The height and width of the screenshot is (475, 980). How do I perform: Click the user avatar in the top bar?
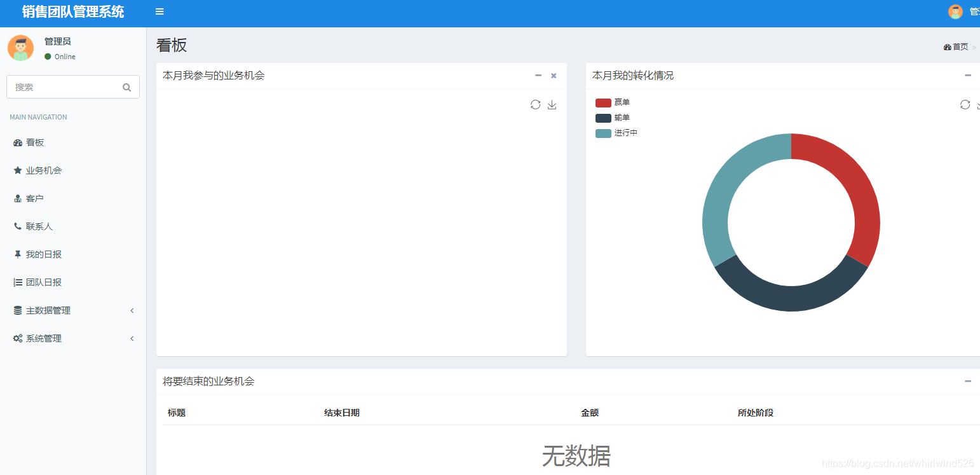pos(955,11)
